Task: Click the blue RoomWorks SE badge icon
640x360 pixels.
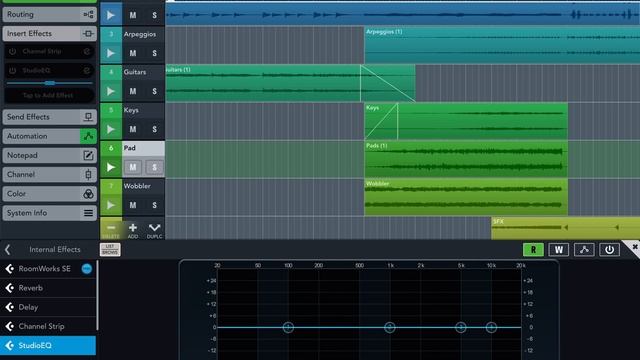Action: click(x=87, y=269)
